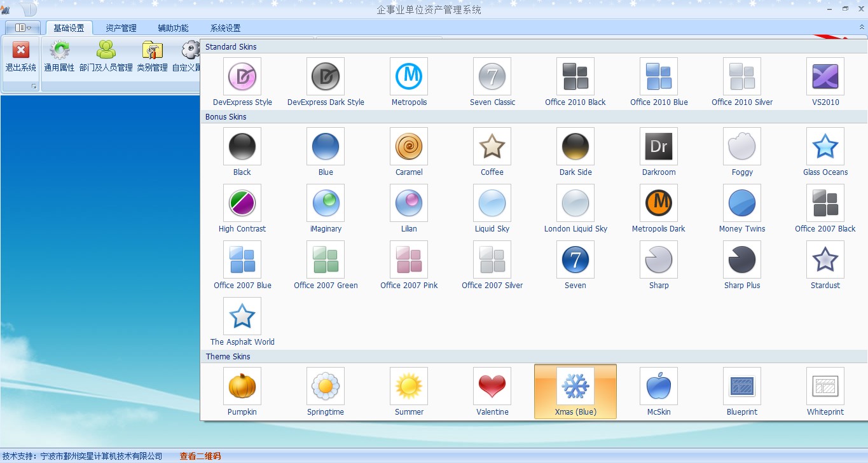Select the Seven Classic skin
This screenshot has height=463, width=868.
click(492, 82)
